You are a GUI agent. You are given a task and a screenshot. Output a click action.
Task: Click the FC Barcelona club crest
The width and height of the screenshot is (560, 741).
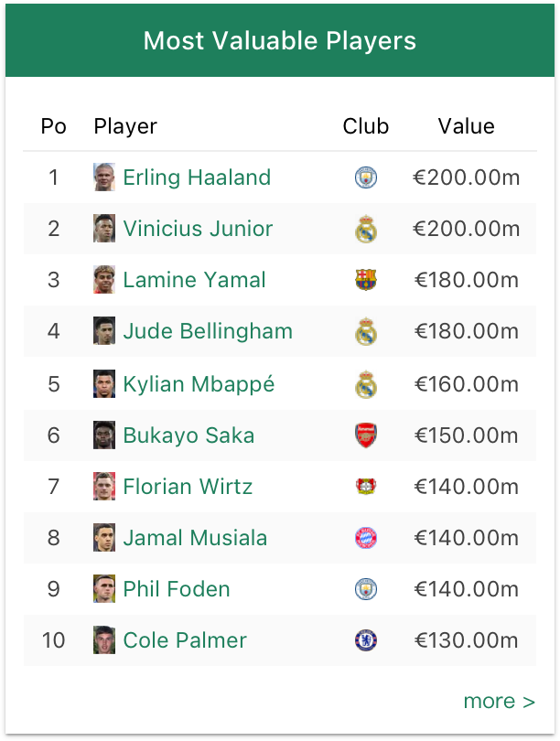[366, 280]
